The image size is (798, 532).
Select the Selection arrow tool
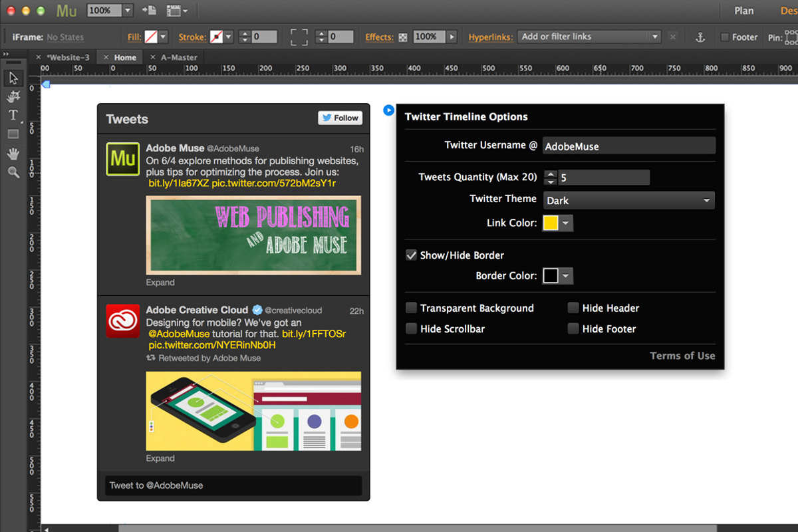(13, 78)
